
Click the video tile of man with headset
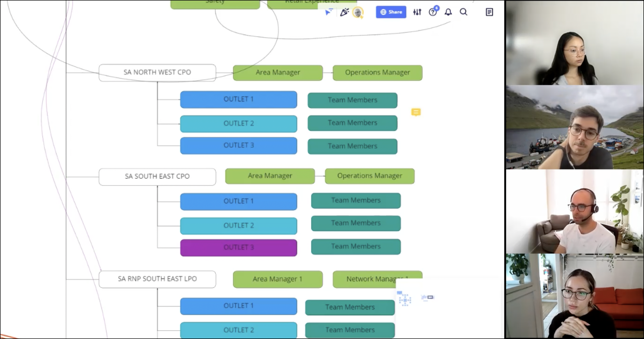(x=574, y=212)
